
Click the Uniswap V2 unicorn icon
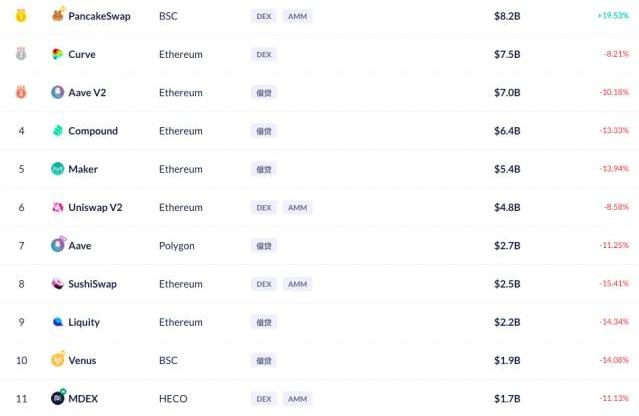click(x=58, y=207)
